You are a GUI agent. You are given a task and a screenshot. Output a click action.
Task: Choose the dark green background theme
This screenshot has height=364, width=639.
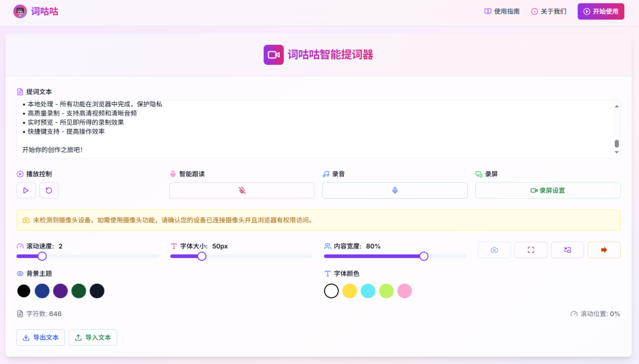click(x=79, y=291)
